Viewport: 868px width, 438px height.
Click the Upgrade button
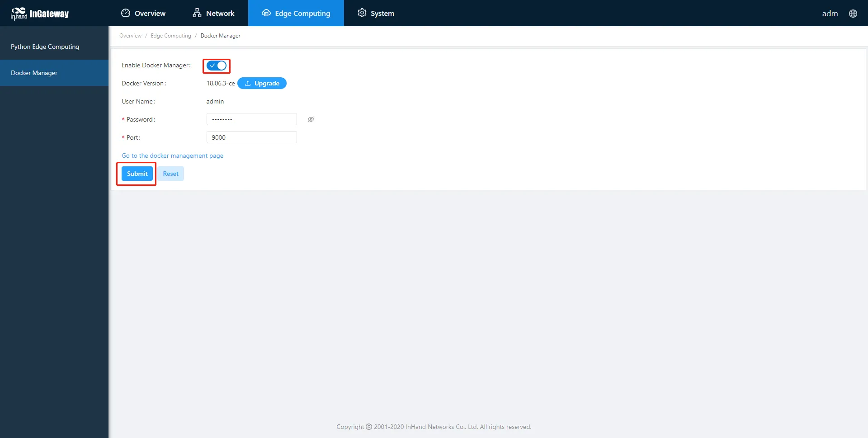(x=262, y=83)
